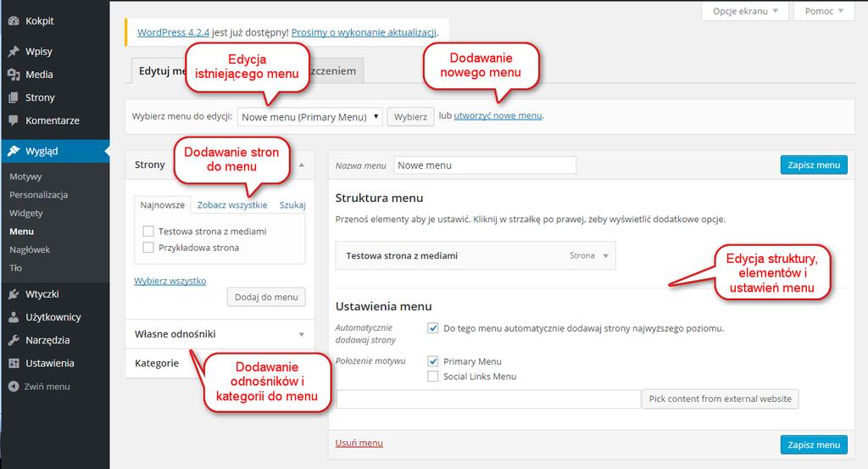This screenshot has width=868, height=469.
Task: Click the Zwiń menu collapse arrow icon
Action: [14, 387]
